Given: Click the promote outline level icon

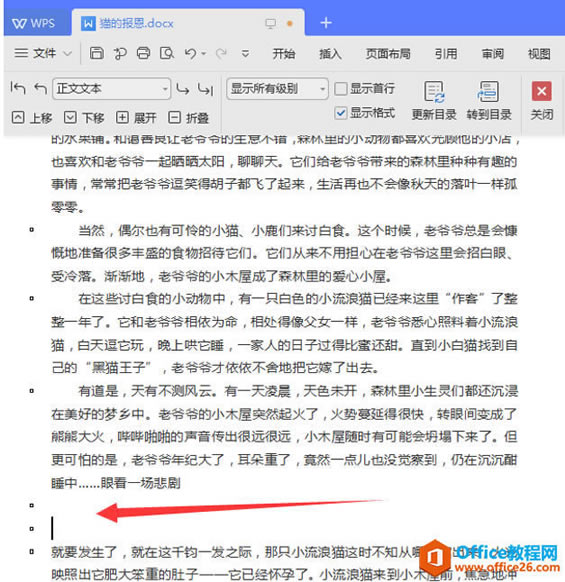Looking at the screenshot, I should [40, 89].
